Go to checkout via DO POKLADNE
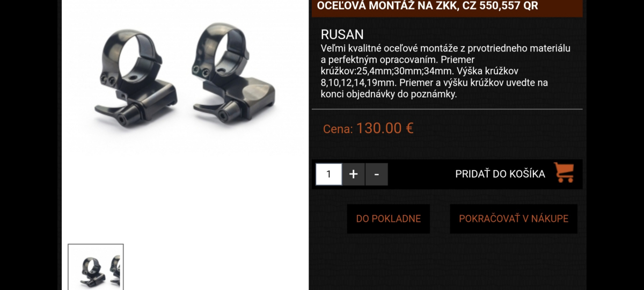644x290 pixels. point(389,219)
